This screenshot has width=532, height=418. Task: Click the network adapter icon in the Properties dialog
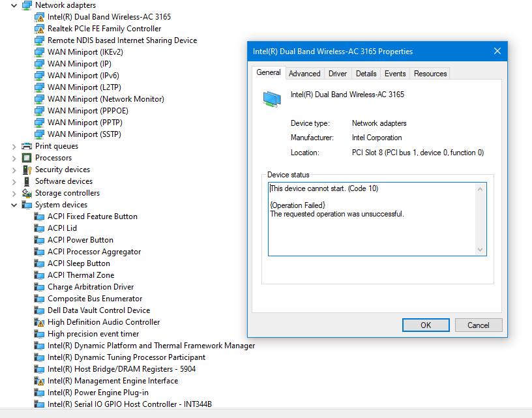pos(272,99)
